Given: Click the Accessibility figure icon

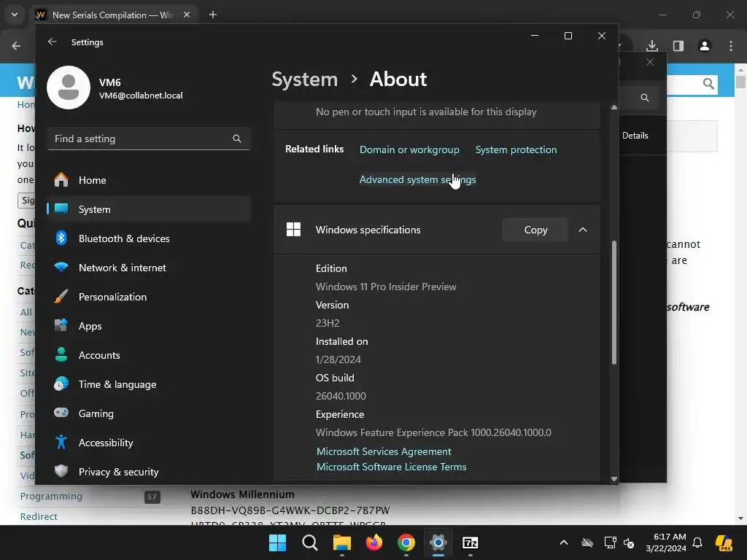Looking at the screenshot, I should click(61, 442).
